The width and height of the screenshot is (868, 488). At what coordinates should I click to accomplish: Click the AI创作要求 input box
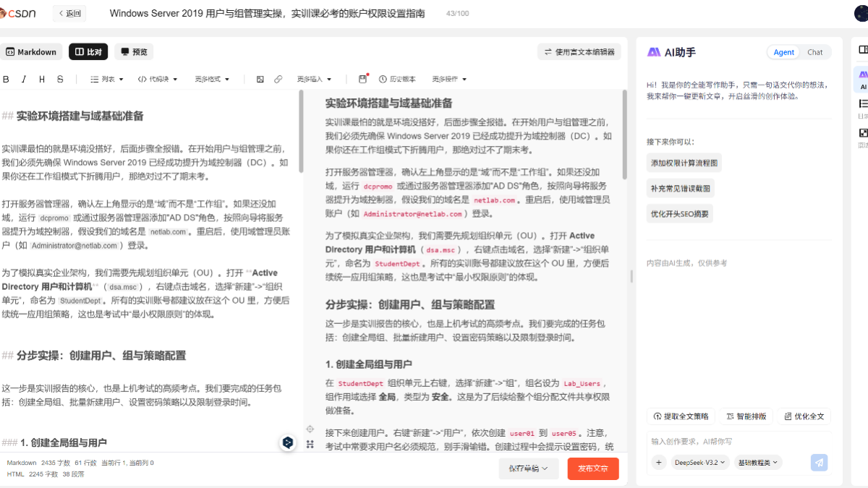(739, 441)
